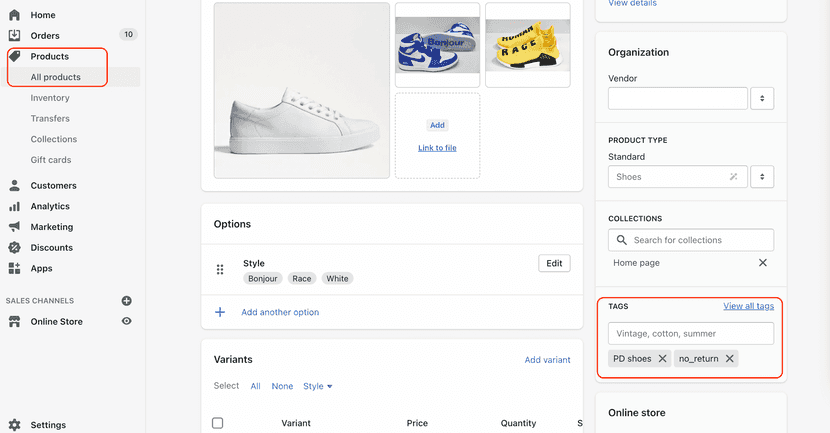Remove Home page collection
The image size is (830, 433).
point(763,263)
